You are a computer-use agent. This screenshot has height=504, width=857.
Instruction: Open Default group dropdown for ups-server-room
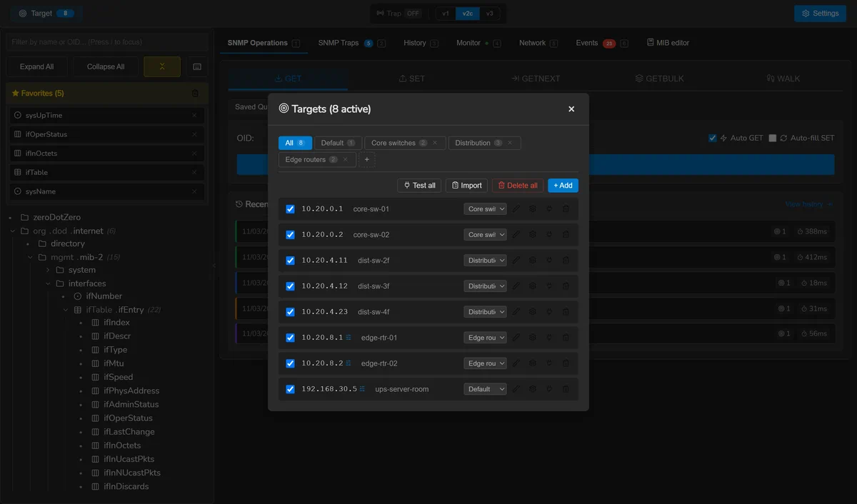coord(485,389)
